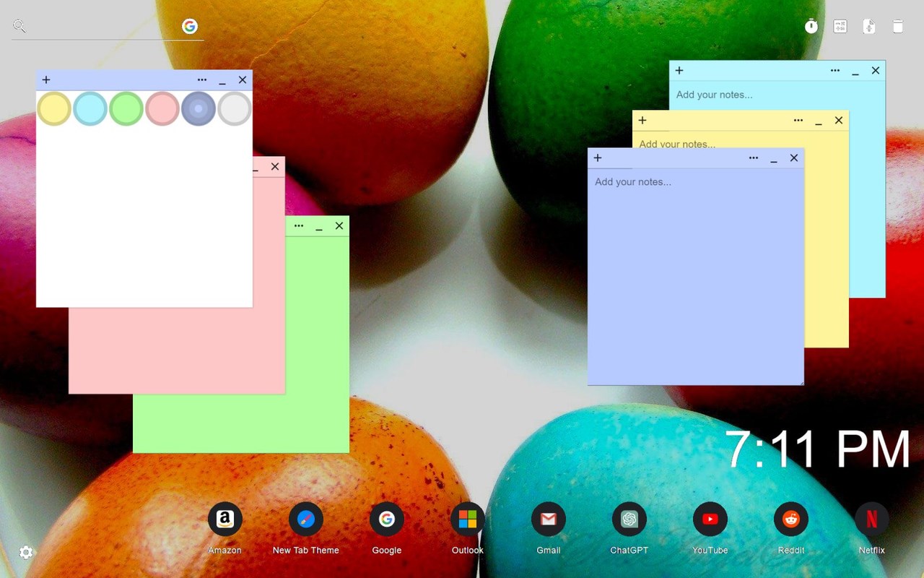Add a note using blue note's plus
Viewport: 924px width, 578px height.
(x=598, y=158)
